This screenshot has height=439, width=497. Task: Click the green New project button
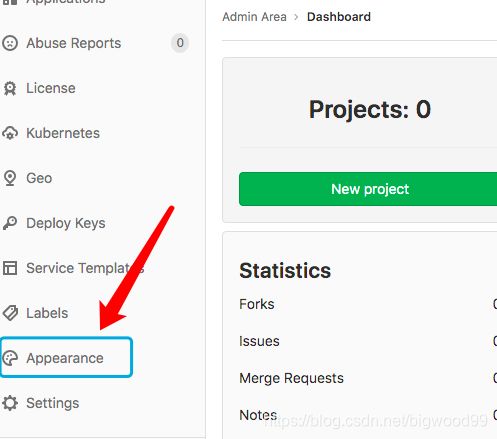[x=368, y=189]
